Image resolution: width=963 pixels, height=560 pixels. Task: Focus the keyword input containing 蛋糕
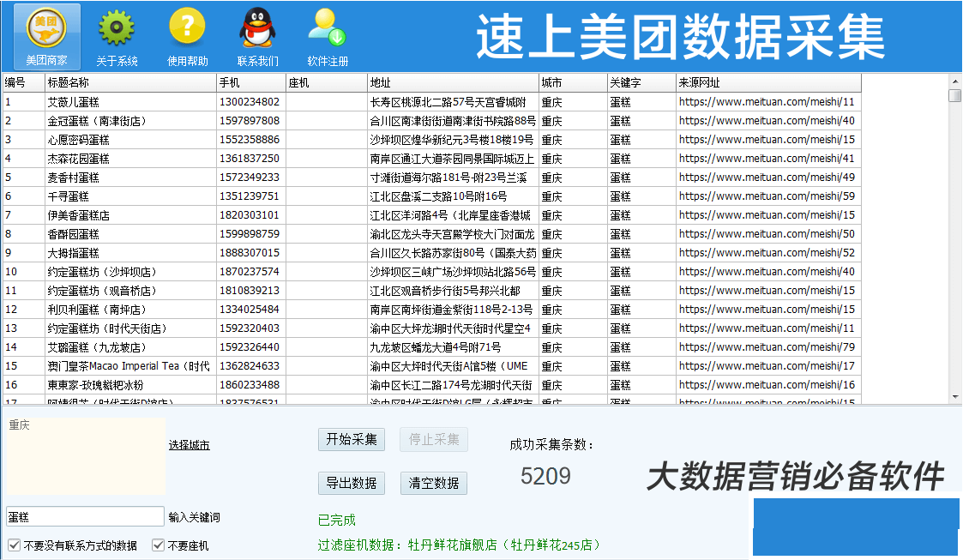click(85, 517)
